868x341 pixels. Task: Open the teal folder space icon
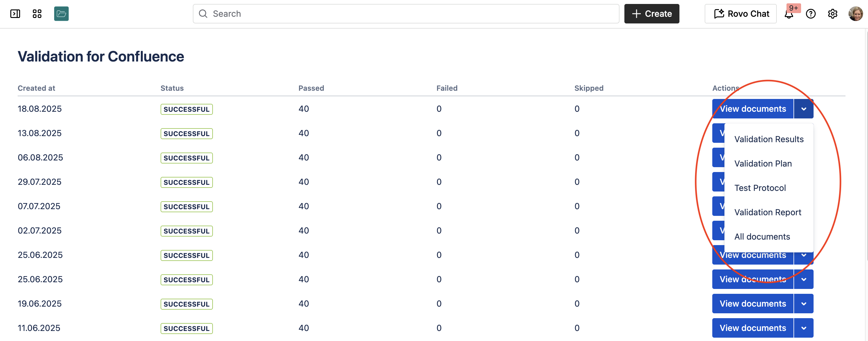point(61,14)
